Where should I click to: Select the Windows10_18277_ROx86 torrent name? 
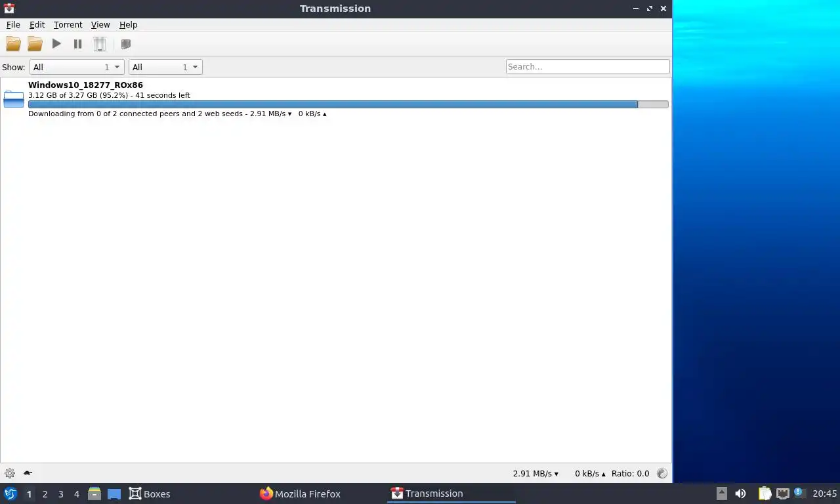pyautogui.click(x=85, y=85)
